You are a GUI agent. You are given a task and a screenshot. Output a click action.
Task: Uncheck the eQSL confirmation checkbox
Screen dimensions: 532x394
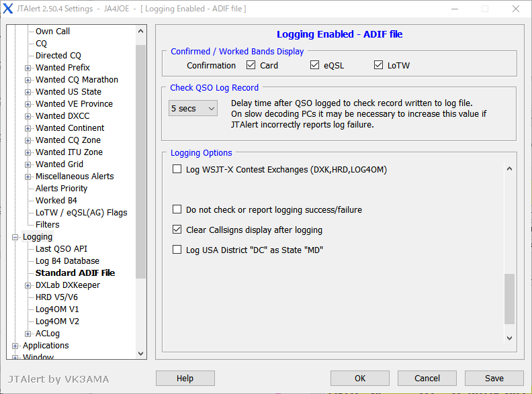[x=314, y=66]
